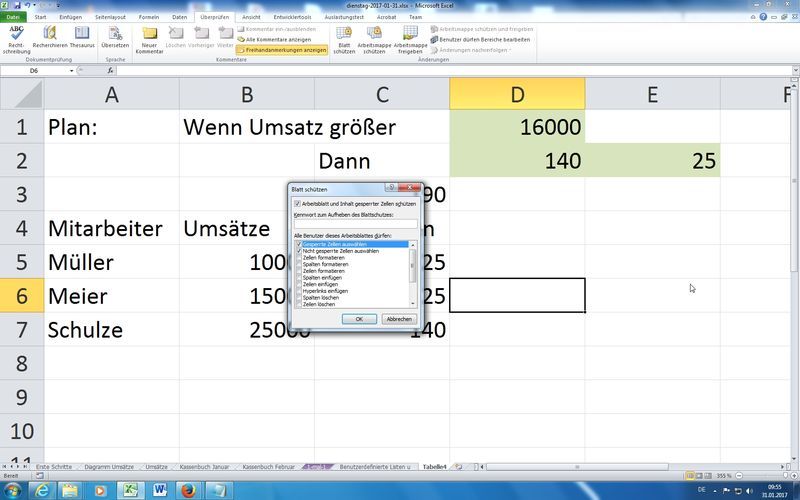Go to Weiter next comment
The width and height of the screenshot is (800, 500).
pyautogui.click(x=225, y=37)
